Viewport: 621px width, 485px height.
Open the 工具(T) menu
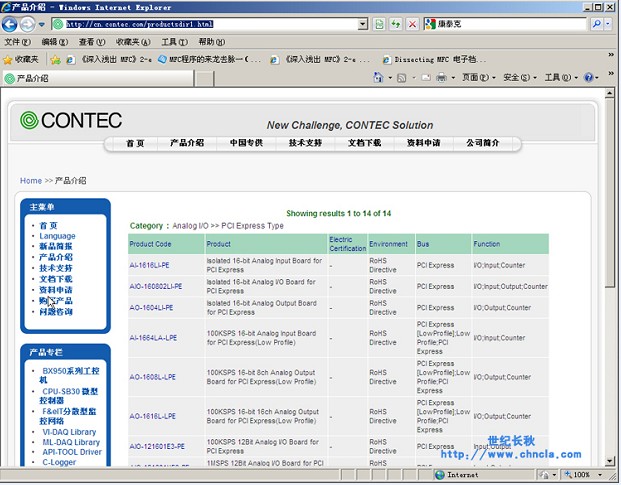174,42
